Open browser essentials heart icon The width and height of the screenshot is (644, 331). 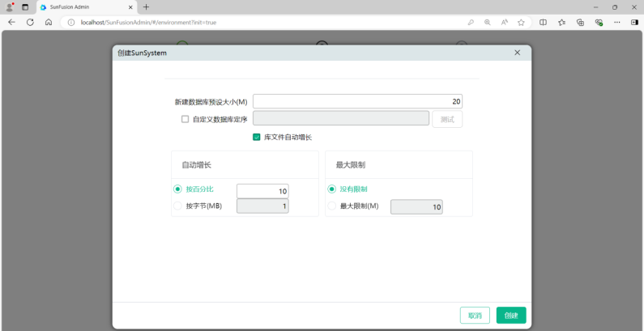599,23
